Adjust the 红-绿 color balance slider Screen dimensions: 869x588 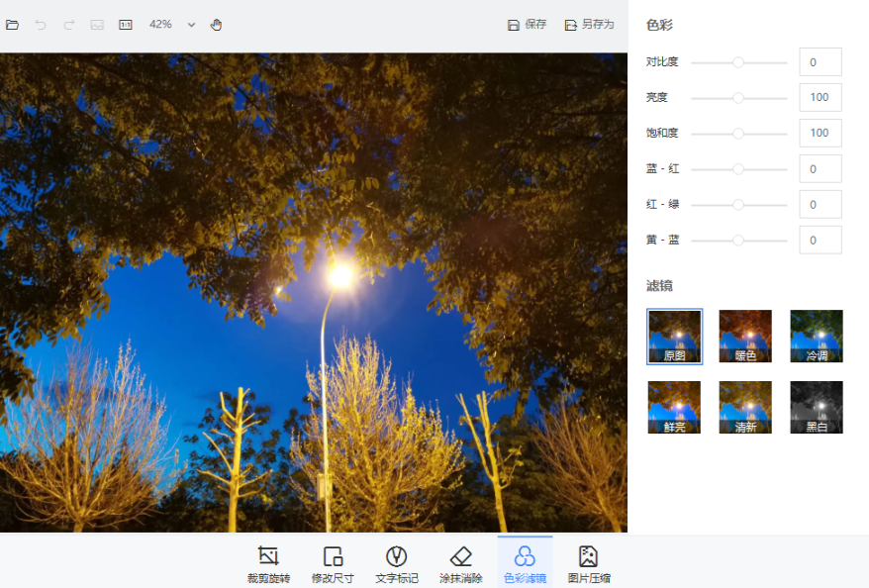[x=738, y=205]
